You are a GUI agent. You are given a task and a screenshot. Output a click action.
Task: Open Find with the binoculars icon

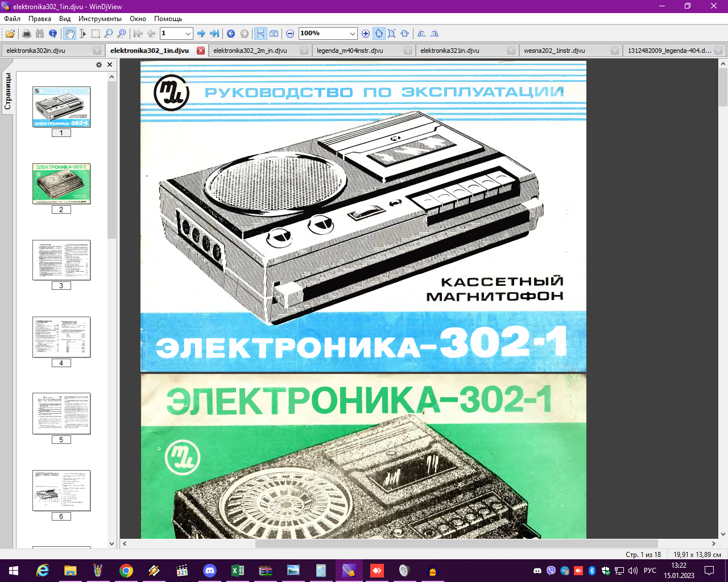(x=40, y=34)
